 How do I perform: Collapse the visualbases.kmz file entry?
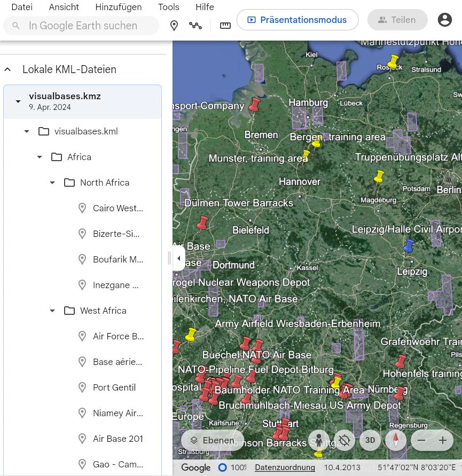click(x=18, y=101)
